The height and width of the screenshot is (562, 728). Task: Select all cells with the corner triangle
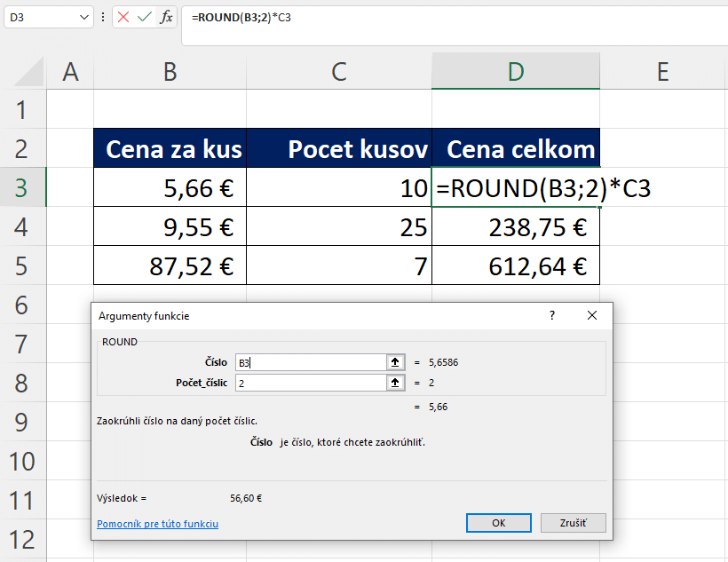[x=28, y=72]
